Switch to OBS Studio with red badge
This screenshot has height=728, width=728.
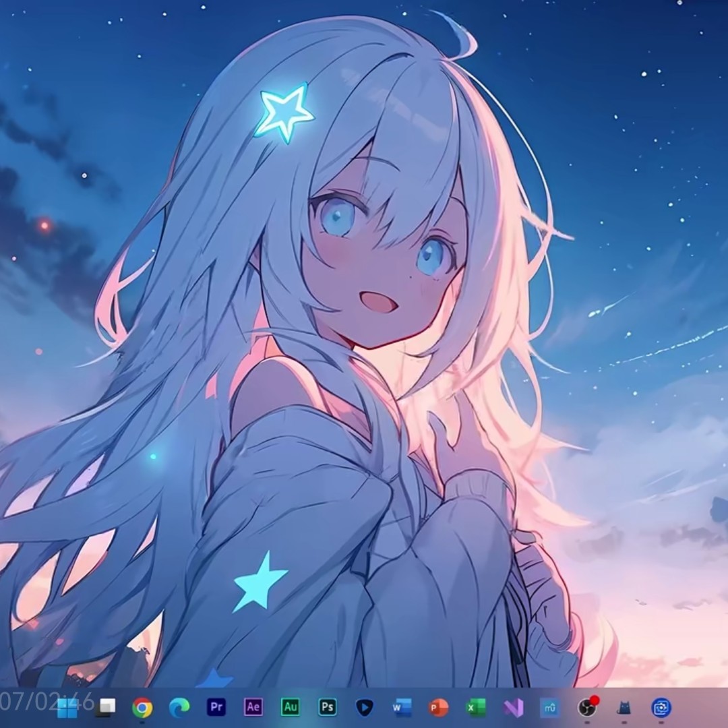587,707
